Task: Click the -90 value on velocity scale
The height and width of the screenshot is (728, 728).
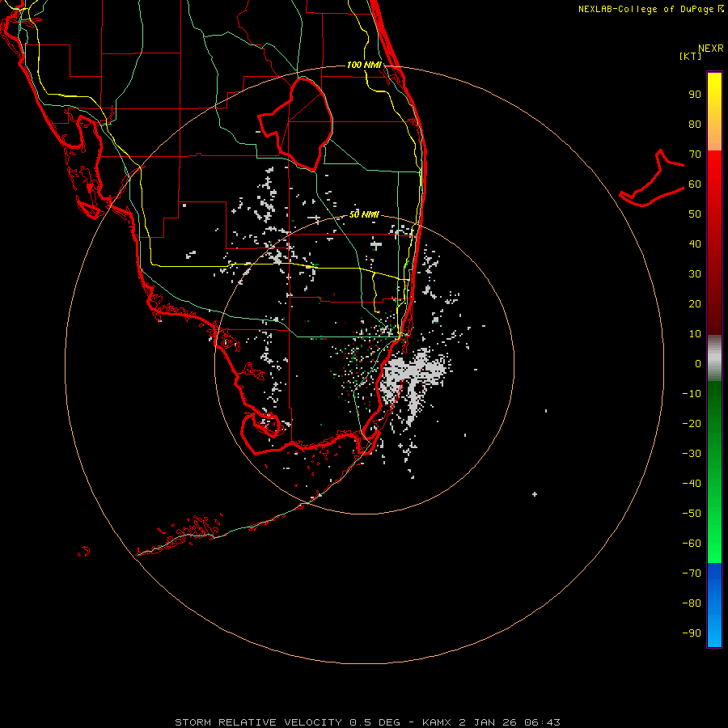Action: click(x=692, y=633)
